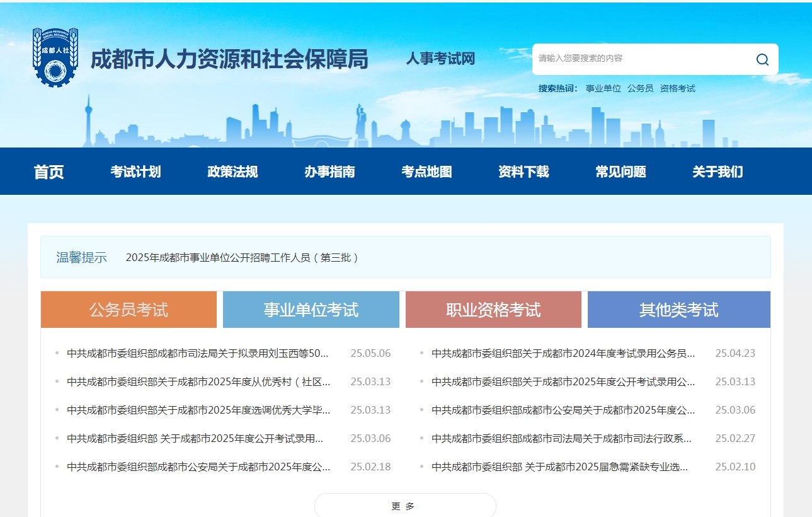The height and width of the screenshot is (517, 812).
Task: Open the 政策法规 navigation menu
Action: click(x=231, y=171)
